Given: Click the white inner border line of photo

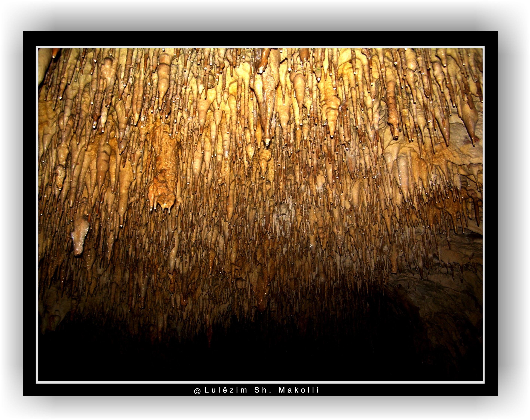Looking at the screenshot, I should pyautogui.click(x=261, y=47).
